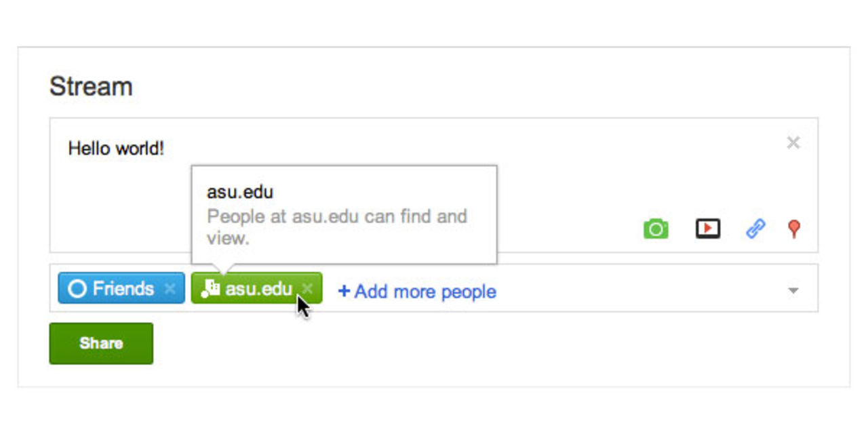This screenshot has height=434, width=868.
Task: Dismiss the post box with the X icon
Action: tap(793, 142)
